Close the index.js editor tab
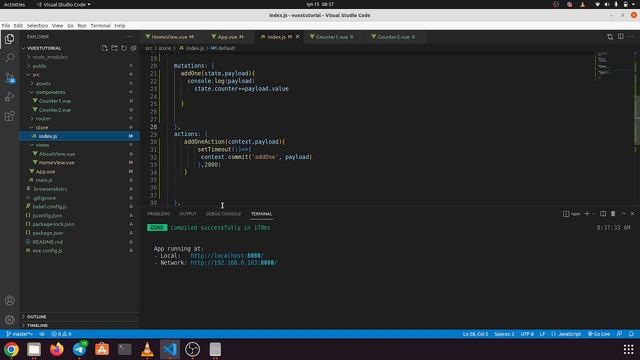The width and height of the screenshot is (640, 360). point(298,37)
